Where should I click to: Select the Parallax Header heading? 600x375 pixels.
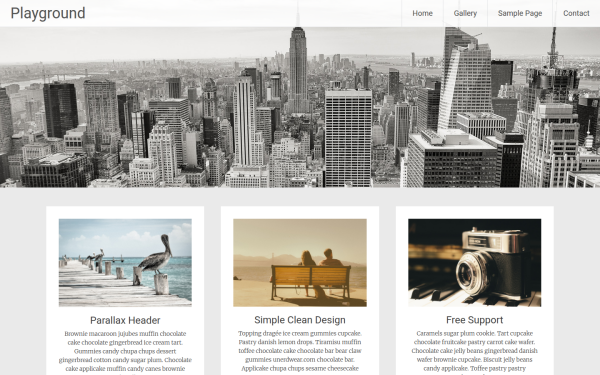coord(125,320)
